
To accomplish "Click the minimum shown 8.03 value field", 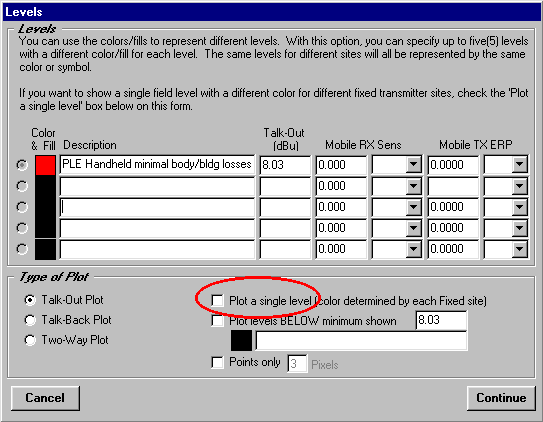I will (x=441, y=320).
